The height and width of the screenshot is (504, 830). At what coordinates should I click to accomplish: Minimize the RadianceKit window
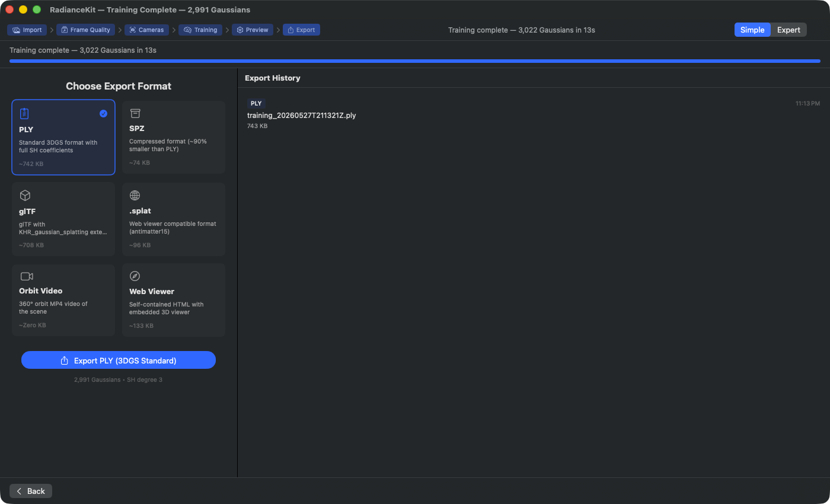point(23,9)
